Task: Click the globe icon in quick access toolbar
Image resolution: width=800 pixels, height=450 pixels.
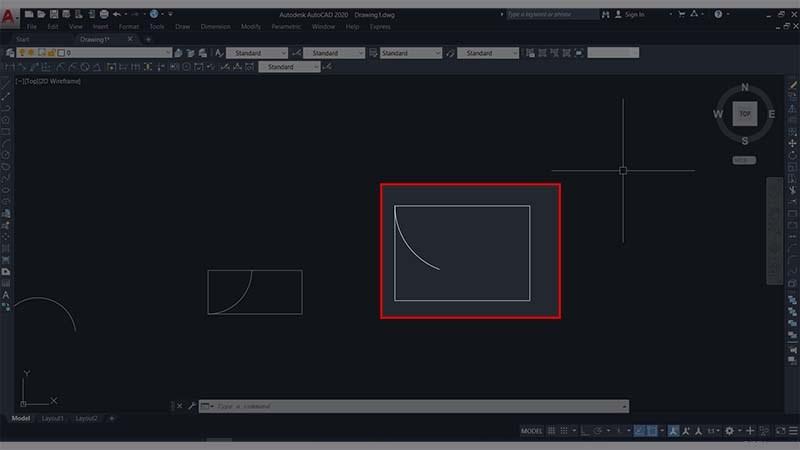Action: click(x=154, y=14)
